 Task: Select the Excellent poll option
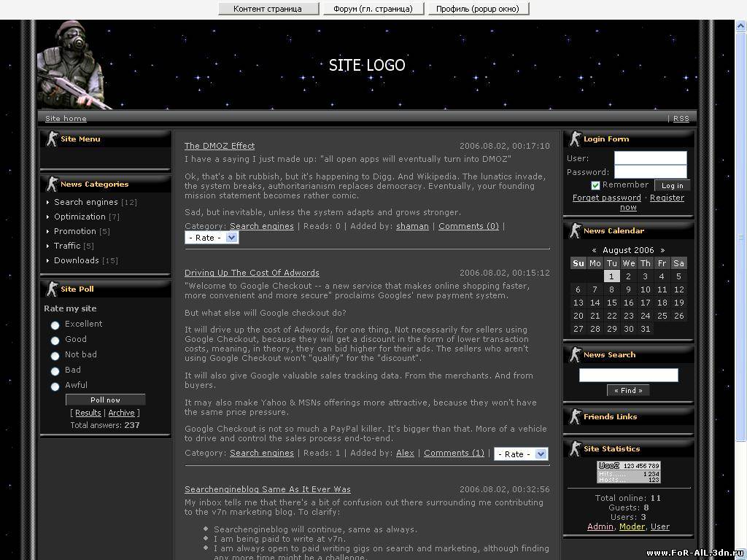coord(55,325)
